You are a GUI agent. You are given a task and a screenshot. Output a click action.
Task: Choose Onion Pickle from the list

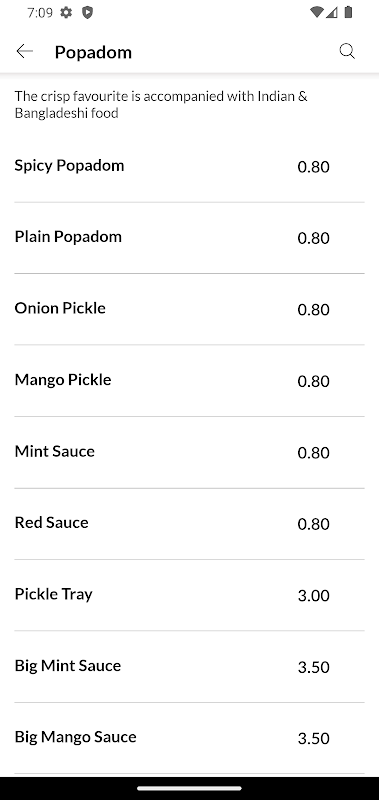click(x=189, y=309)
